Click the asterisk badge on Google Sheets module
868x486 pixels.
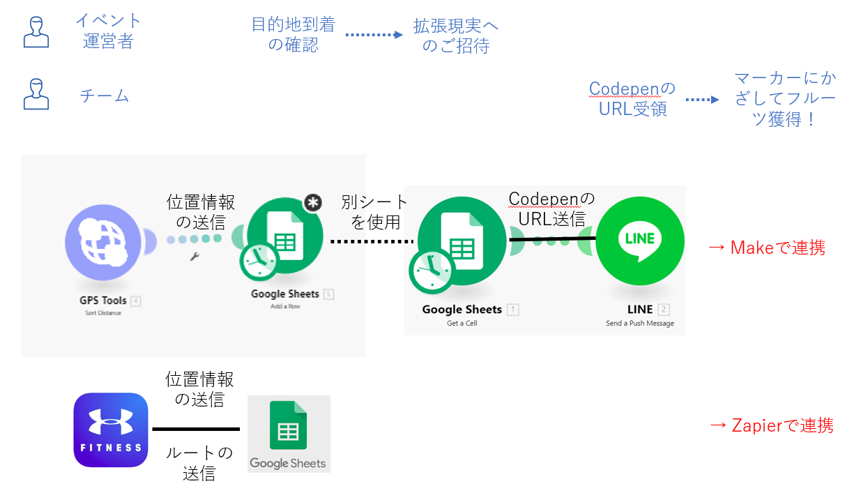click(314, 203)
